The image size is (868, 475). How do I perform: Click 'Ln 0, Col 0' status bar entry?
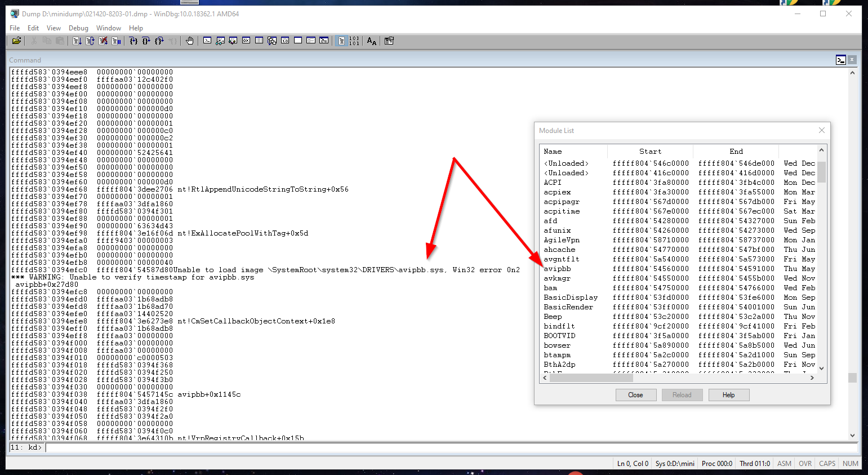pos(633,464)
